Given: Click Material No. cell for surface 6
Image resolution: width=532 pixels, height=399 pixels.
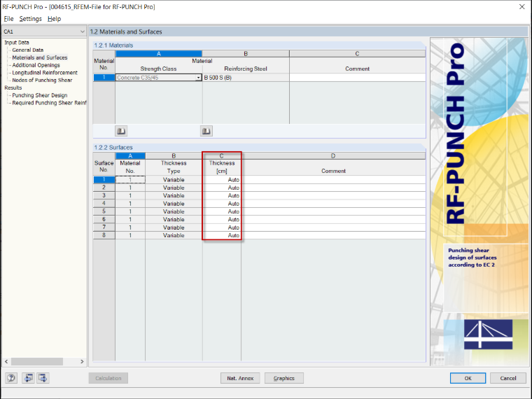Looking at the screenshot, I should click(x=130, y=220).
